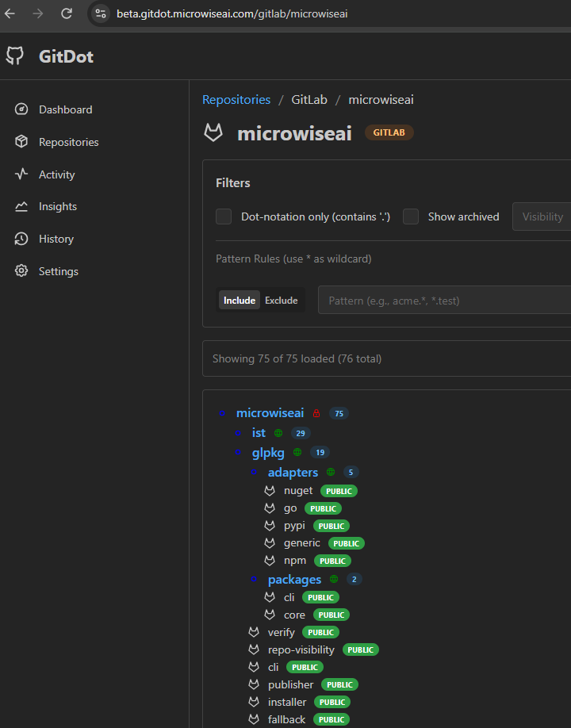Screen dimensions: 571x728
Task: Click the orange GITLAB badge
Action: (x=389, y=132)
